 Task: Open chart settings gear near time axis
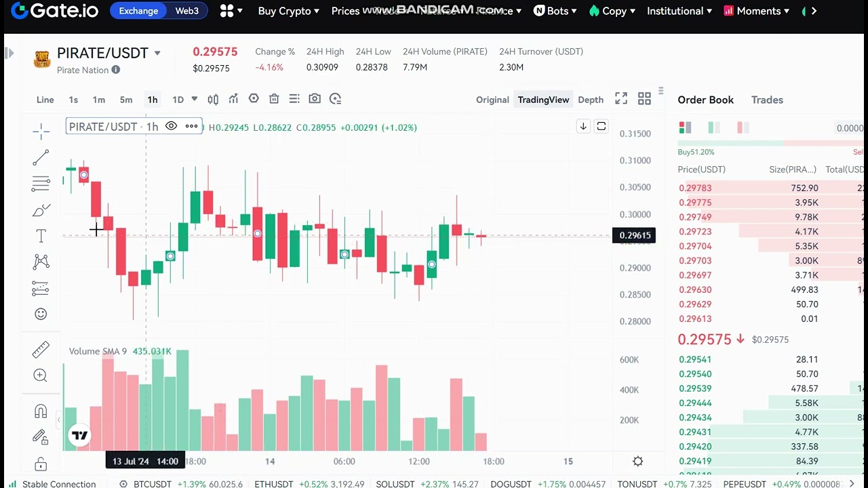click(x=637, y=461)
